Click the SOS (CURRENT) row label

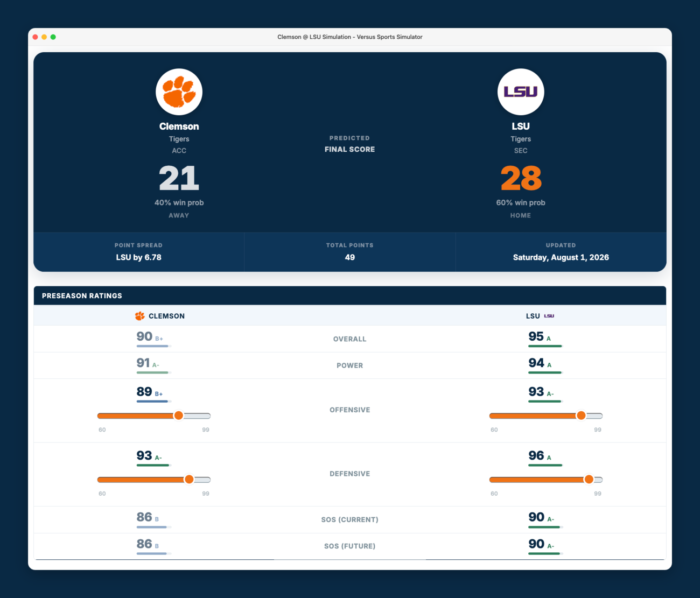[350, 520]
